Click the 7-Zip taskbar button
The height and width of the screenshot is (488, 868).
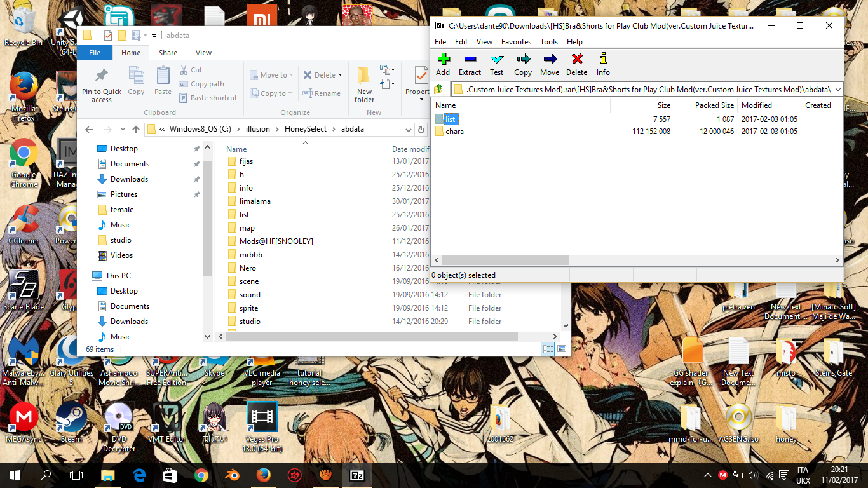pyautogui.click(x=357, y=475)
